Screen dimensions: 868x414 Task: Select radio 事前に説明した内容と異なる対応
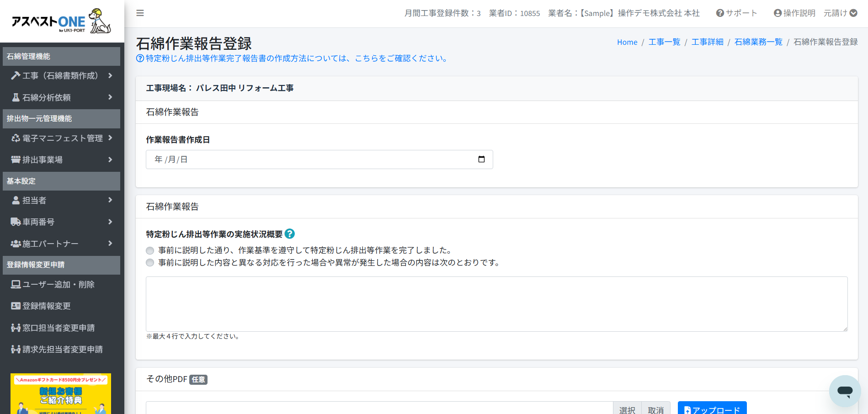pyautogui.click(x=150, y=263)
